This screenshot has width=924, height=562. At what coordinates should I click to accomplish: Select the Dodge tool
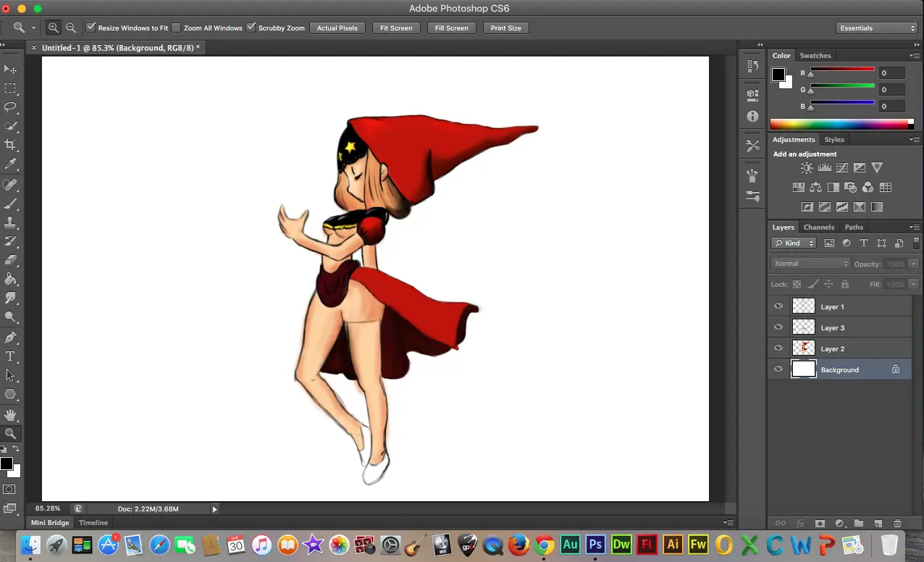(10, 316)
